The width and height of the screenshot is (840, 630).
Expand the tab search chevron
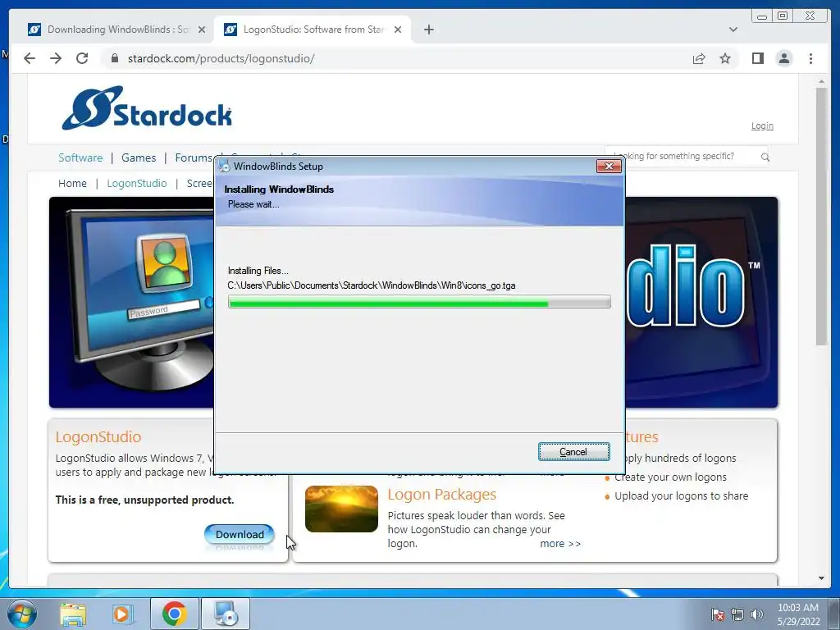click(733, 30)
